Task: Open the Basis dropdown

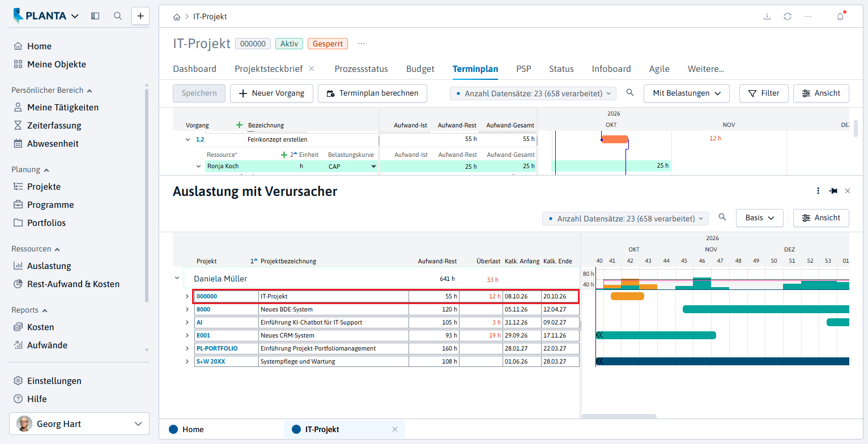Action: point(760,217)
